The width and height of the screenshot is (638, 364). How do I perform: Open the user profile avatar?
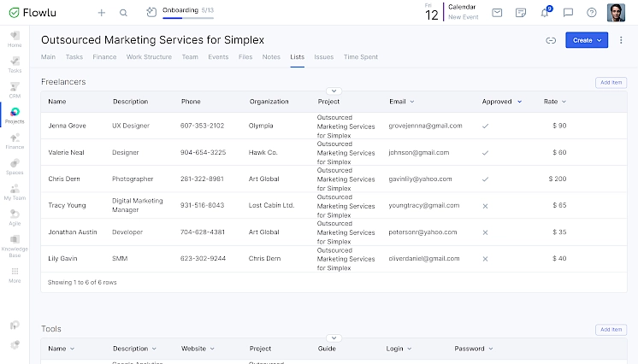(x=617, y=13)
